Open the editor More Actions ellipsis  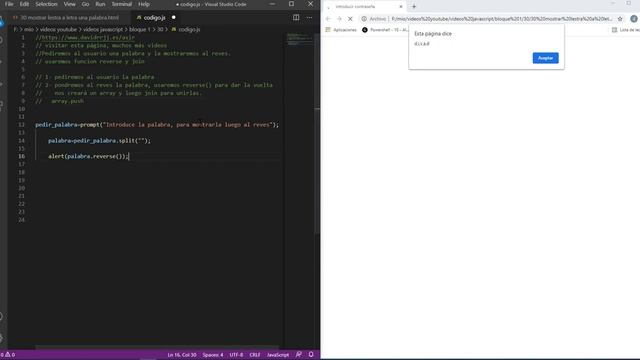pyautogui.click(x=309, y=18)
